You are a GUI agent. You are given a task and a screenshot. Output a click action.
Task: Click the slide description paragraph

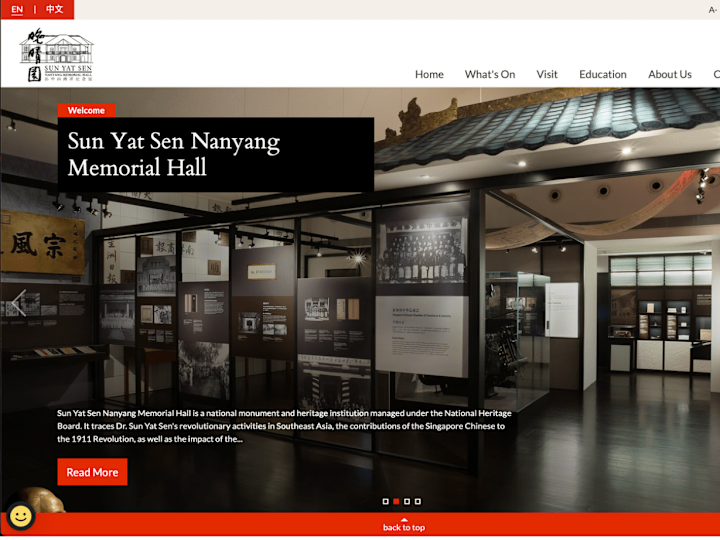pyautogui.click(x=284, y=426)
